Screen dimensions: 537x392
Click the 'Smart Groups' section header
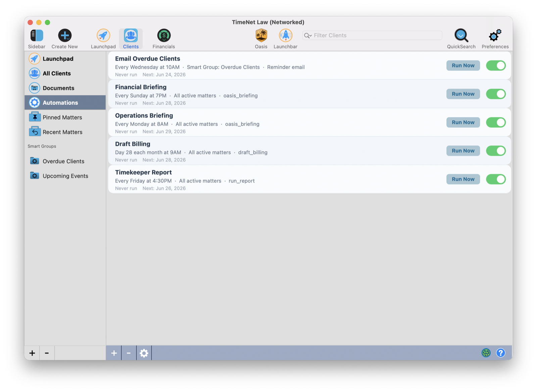(x=42, y=146)
